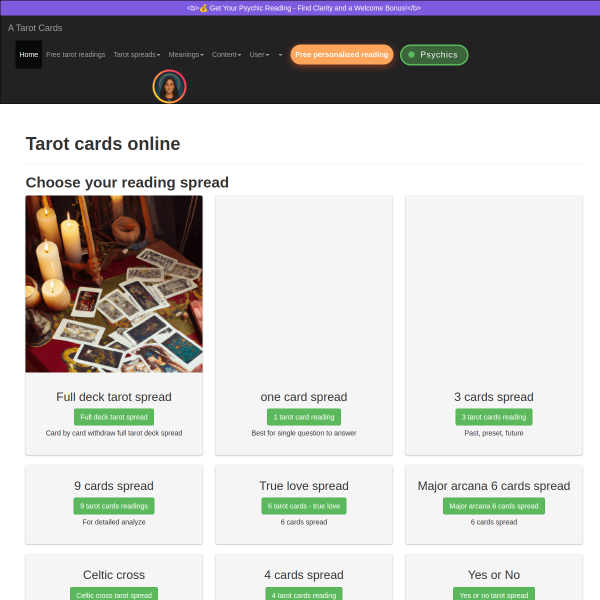
Task: Click the Celtic cross heading
Action: pos(114,575)
